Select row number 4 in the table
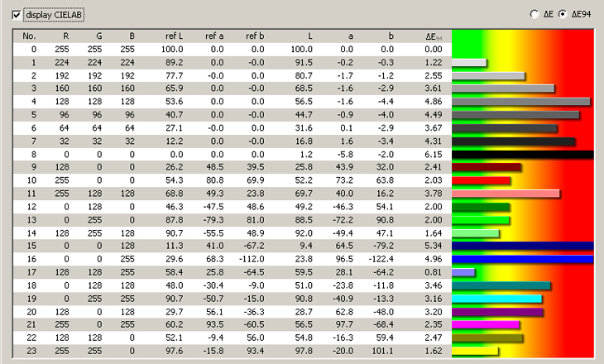Viewport: 604px width, 364px height. click(29, 102)
